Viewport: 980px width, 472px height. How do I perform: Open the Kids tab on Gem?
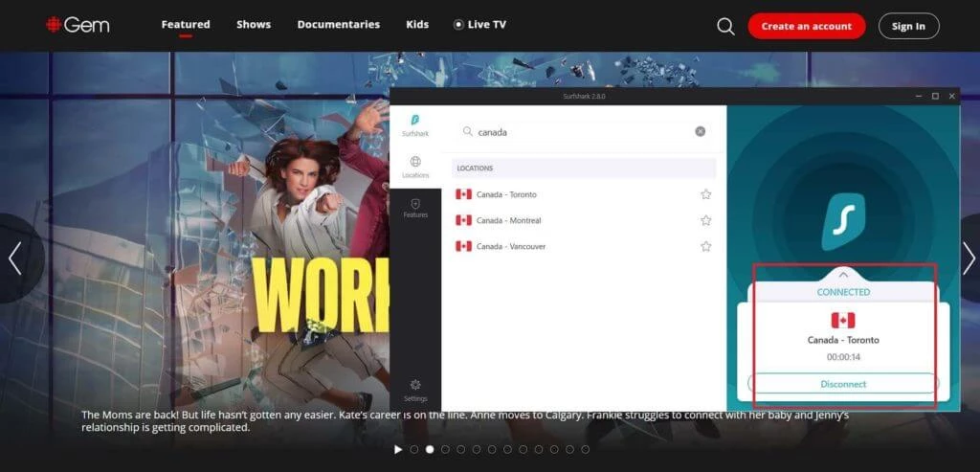[417, 25]
